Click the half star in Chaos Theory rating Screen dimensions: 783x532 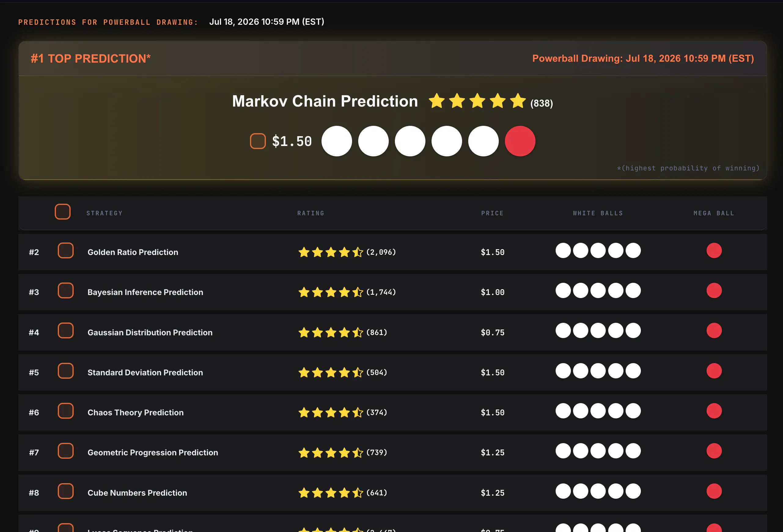click(358, 413)
